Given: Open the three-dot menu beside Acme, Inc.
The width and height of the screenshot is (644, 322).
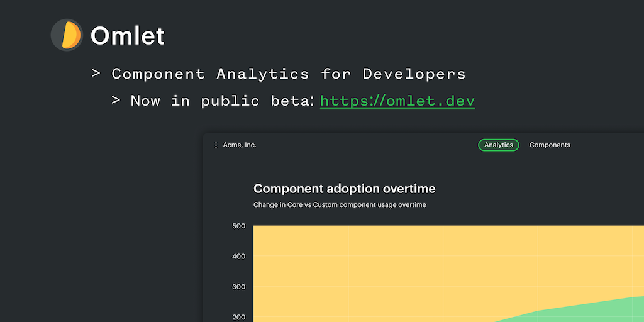Looking at the screenshot, I should point(216,145).
